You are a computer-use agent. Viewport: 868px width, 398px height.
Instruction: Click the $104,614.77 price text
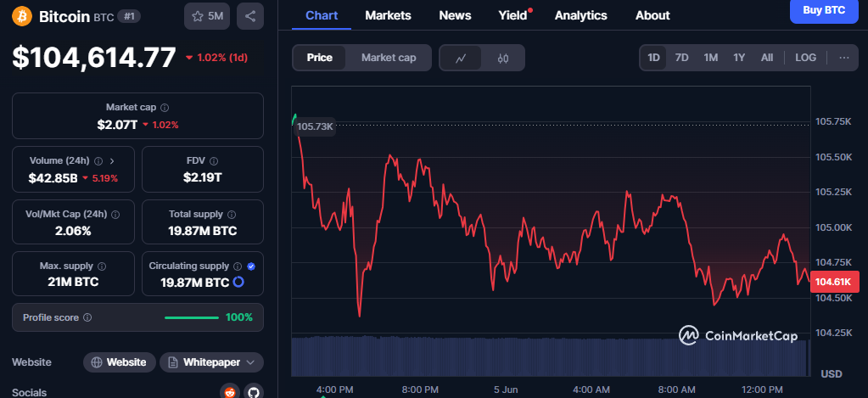94,58
